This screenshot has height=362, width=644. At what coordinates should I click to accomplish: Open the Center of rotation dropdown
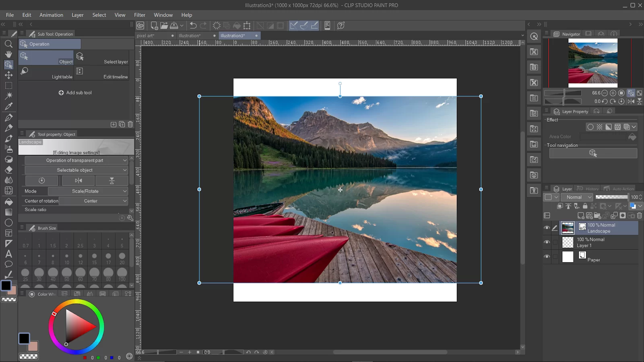tap(93, 201)
